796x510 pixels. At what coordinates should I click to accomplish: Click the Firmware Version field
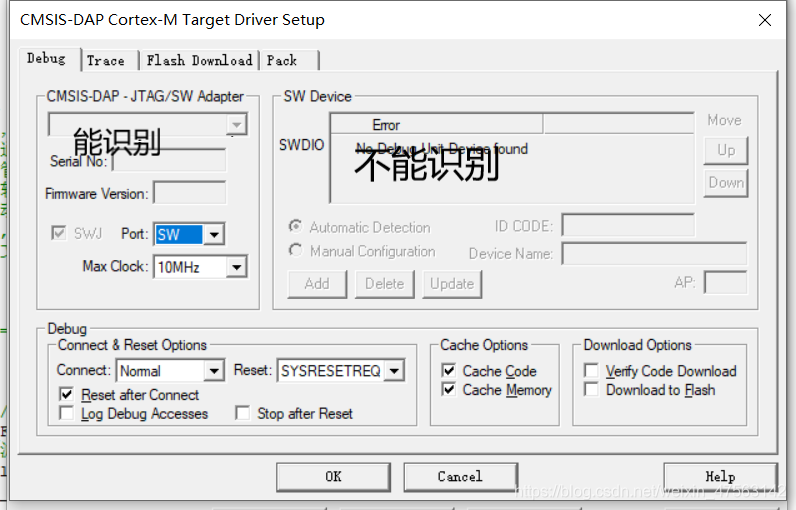[x=190, y=193]
